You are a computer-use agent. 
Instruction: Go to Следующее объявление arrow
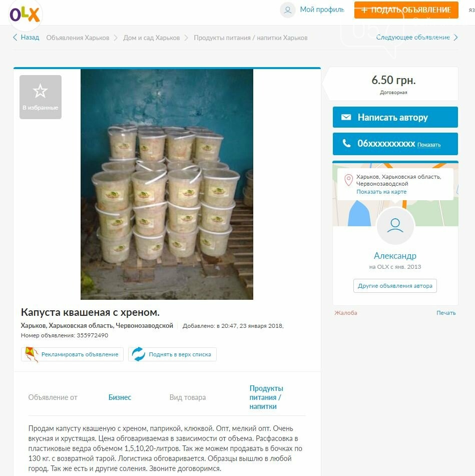(x=455, y=38)
